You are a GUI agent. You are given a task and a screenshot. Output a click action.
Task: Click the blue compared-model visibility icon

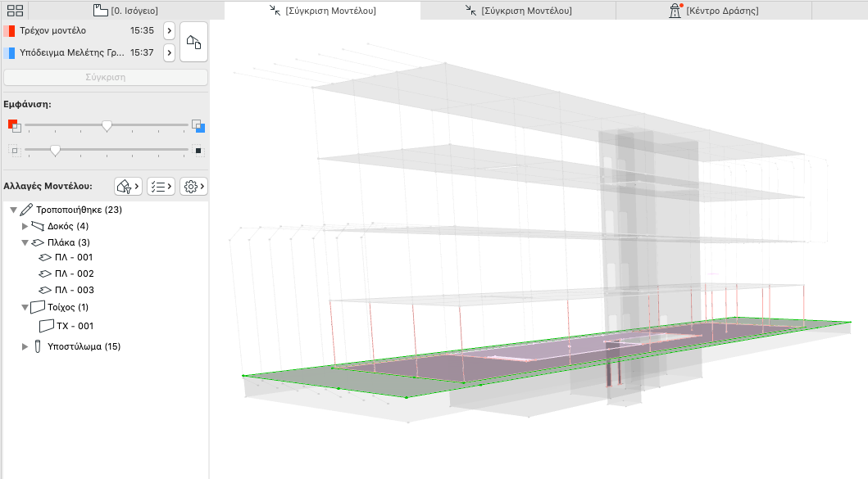tap(198, 126)
